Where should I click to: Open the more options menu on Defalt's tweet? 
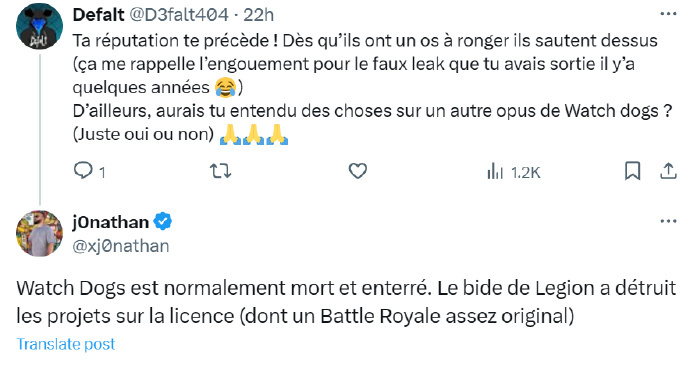pyautogui.click(x=668, y=14)
